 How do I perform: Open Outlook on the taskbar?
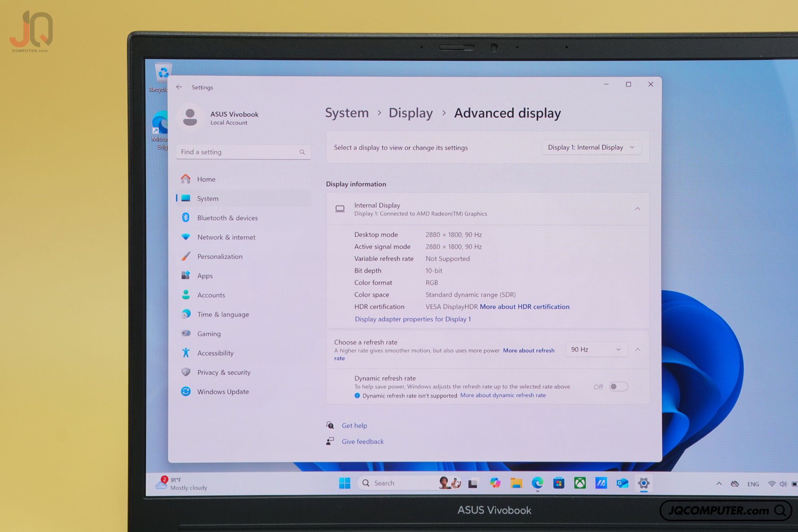click(x=622, y=483)
